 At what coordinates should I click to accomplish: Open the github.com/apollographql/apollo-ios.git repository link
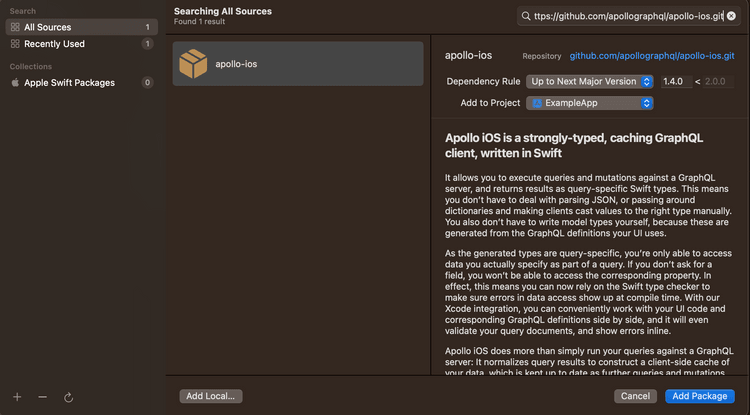[652, 56]
